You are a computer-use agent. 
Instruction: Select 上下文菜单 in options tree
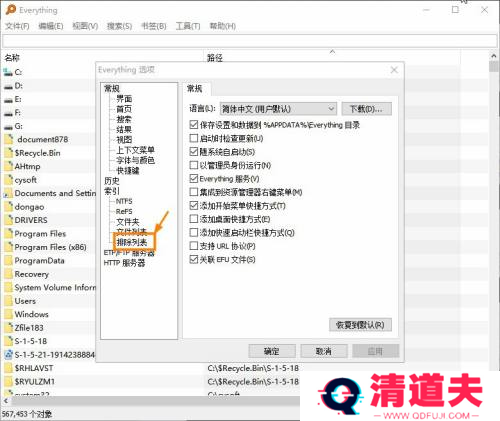(x=135, y=150)
